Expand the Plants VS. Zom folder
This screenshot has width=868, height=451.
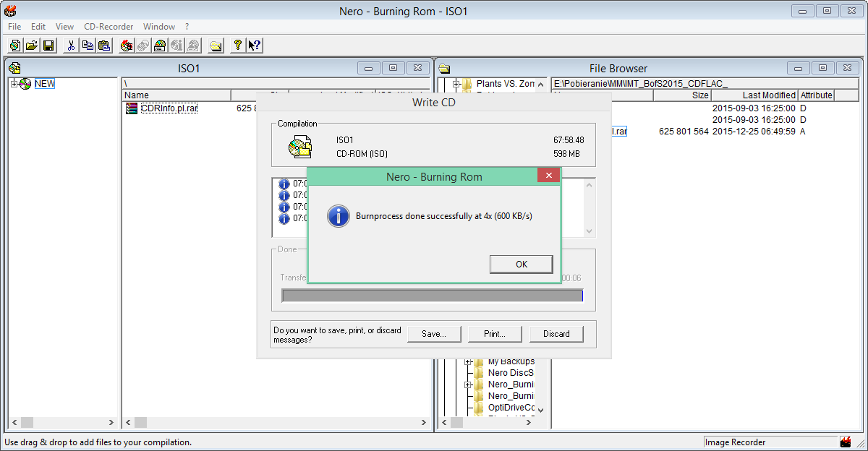pyautogui.click(x=456, y=84)
